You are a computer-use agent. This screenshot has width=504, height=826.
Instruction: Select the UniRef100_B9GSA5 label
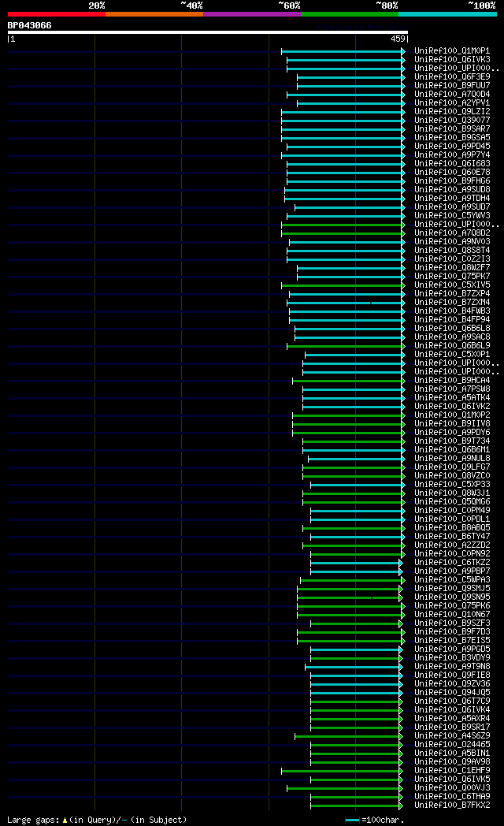[x=452, y=137]
